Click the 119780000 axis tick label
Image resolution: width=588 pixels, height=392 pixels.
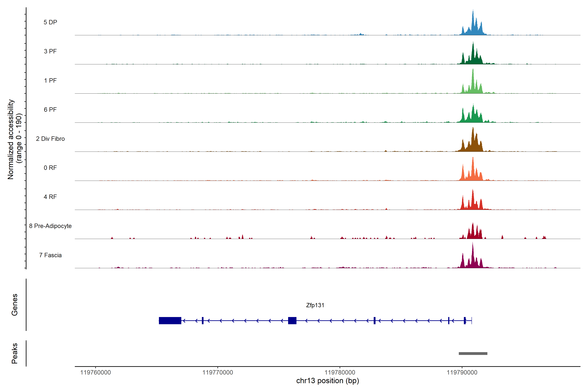pos(340,372)
